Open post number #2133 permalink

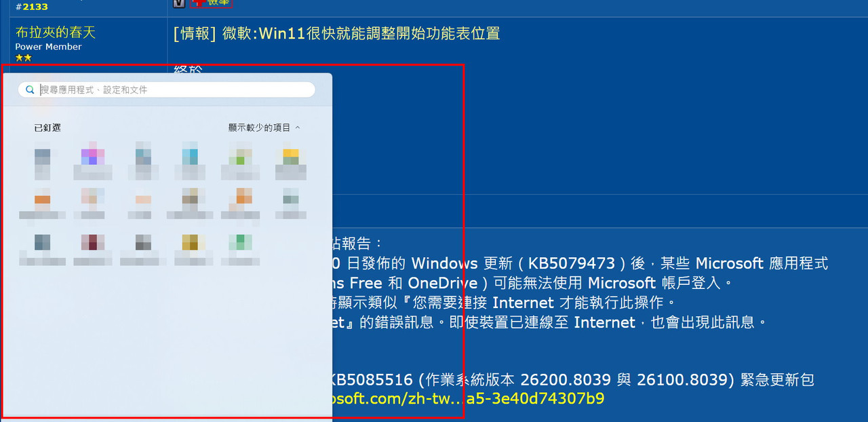click(31, 7)
